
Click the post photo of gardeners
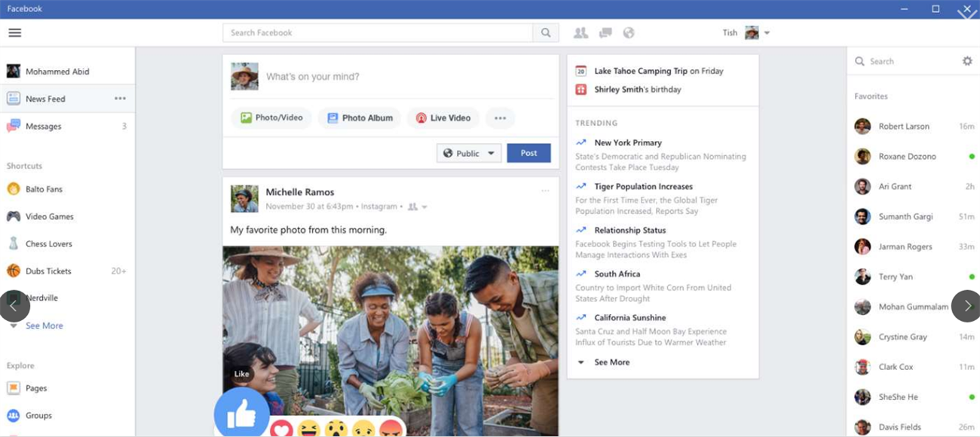[x=390, y=341]
